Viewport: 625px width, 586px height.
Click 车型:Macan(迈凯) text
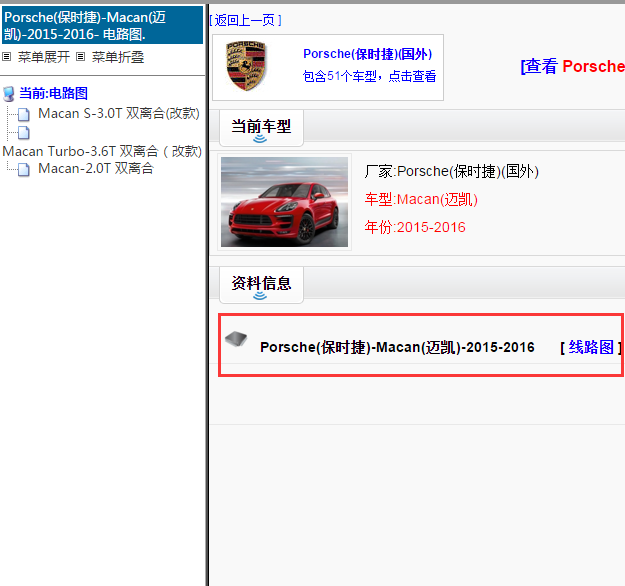(x=421, y=199)
